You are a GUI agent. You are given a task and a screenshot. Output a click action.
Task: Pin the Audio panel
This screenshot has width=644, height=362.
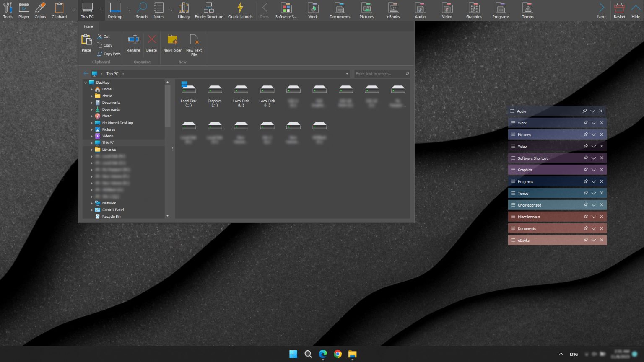pos(585,111)
